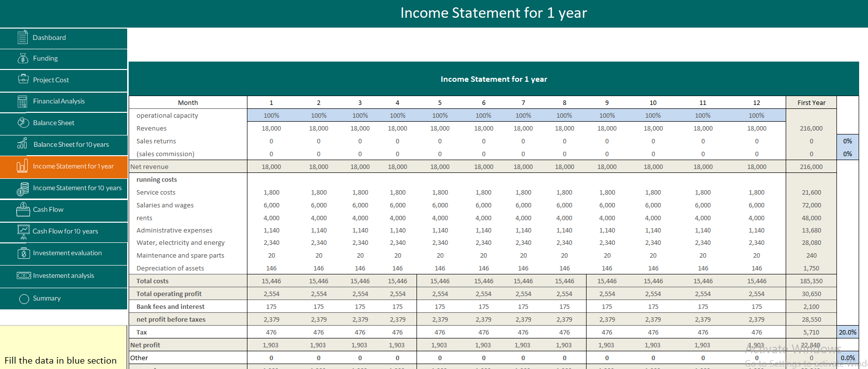
Task: Click the Cash Flow wallet icon
Action: [23, 209]
